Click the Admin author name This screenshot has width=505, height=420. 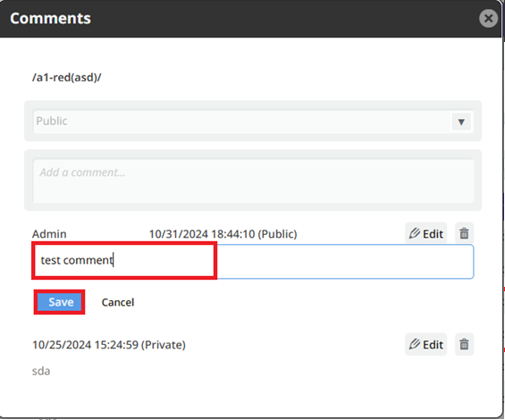pos(49,234)
